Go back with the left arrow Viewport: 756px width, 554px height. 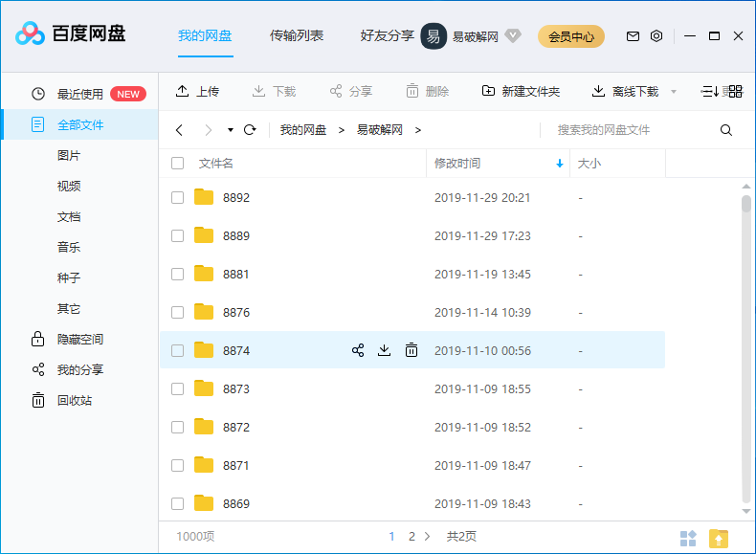(x=179, y=130)
